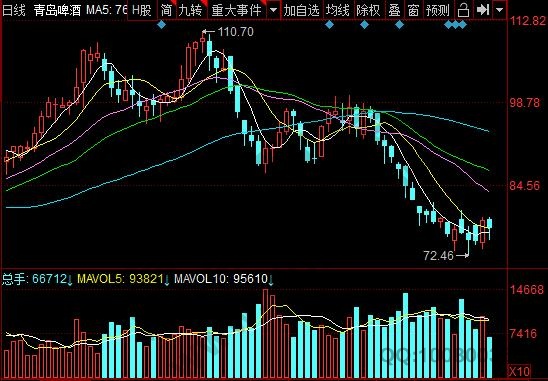
Task: Toggle the 九转 indicator
Action: [190, 10]
